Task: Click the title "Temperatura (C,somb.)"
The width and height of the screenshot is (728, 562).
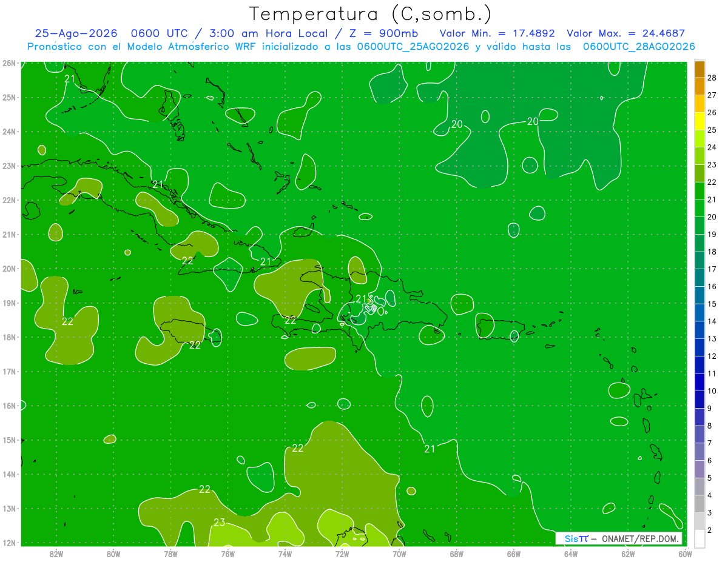Action: 371,14
